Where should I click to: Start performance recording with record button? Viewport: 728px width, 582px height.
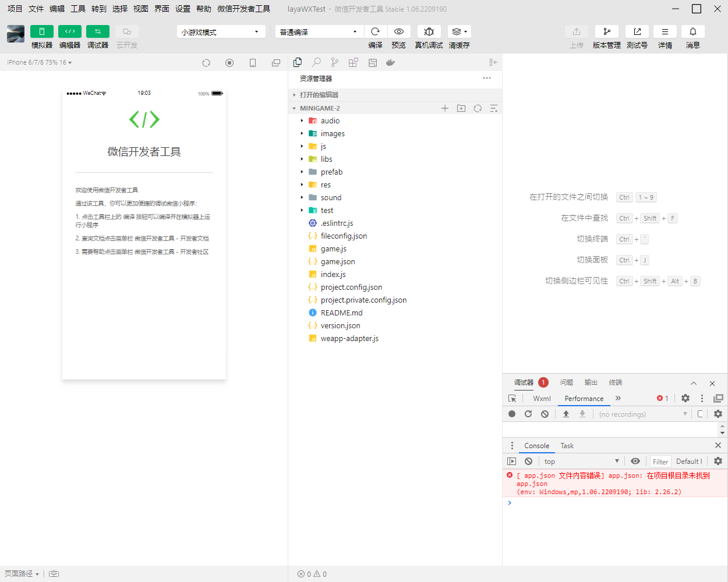512,414
